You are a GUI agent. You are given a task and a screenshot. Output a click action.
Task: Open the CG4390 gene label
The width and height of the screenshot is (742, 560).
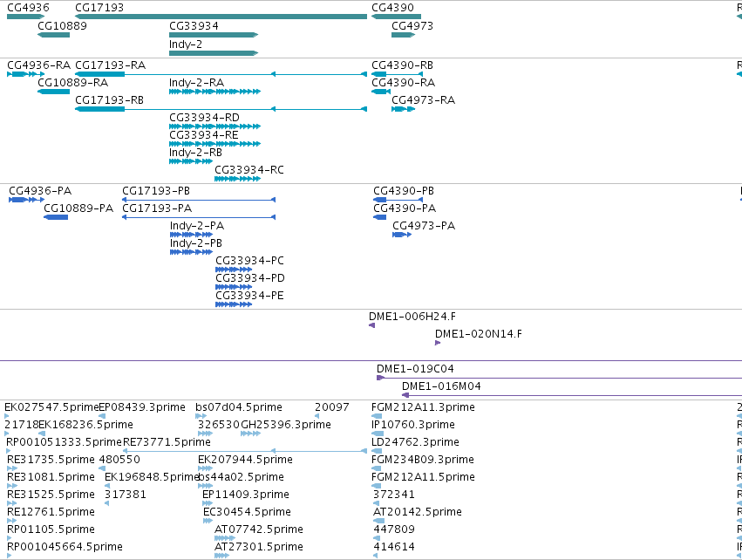click(x=392, y=8)
